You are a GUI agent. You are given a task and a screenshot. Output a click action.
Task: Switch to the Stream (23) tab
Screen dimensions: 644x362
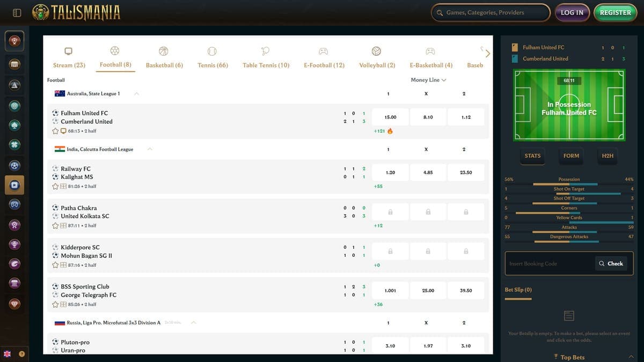click(69, 58)
